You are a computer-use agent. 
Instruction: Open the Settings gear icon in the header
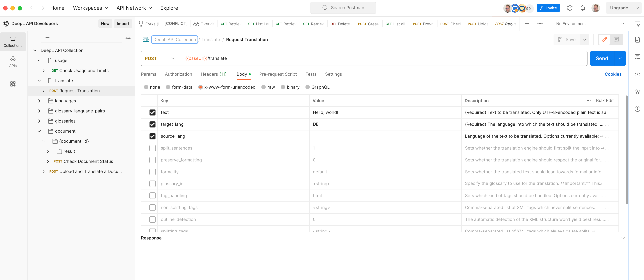(x=570, y=8)
